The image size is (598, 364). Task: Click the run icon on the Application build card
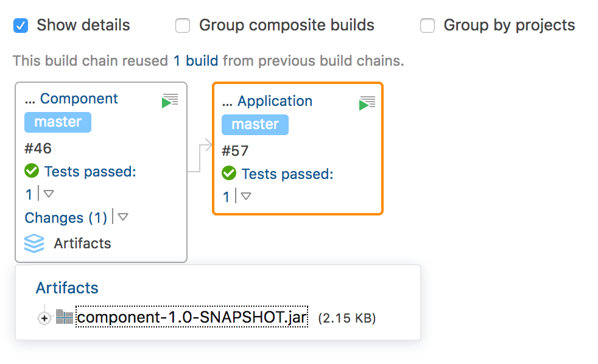[x=367, y=103]
